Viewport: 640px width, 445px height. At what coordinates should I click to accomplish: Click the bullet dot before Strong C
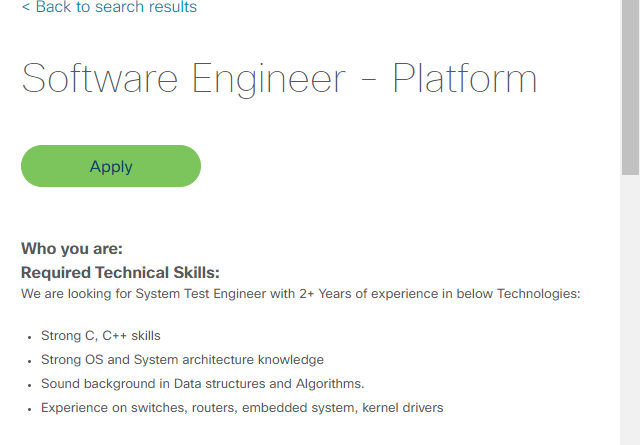click(29, 337)
